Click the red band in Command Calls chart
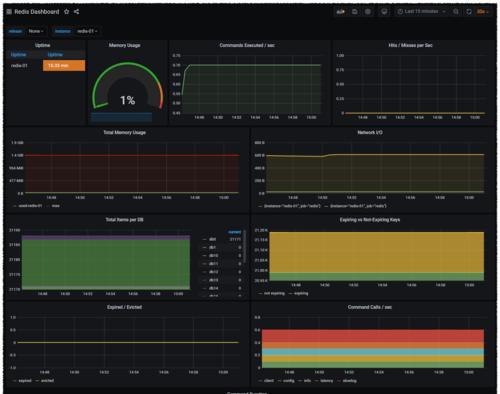This screenshot has width=500, height=394. pyautogui.click(x=373, y=336)
